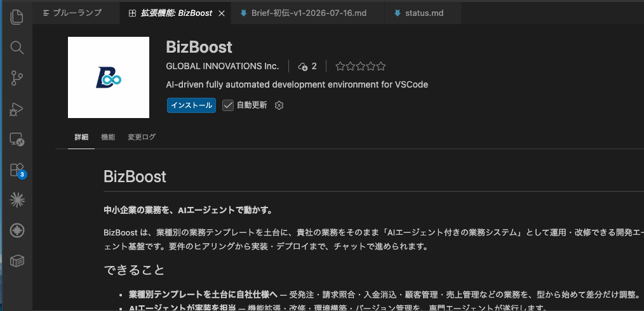Click the gear icon beside 自動更新
The image size is (644, 311).
pos(279,105)
